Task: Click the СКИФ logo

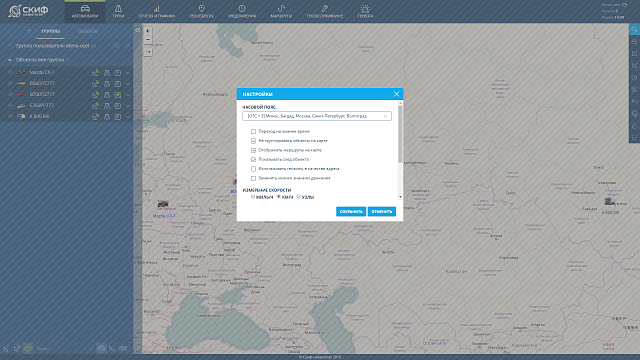Action: 29,11
